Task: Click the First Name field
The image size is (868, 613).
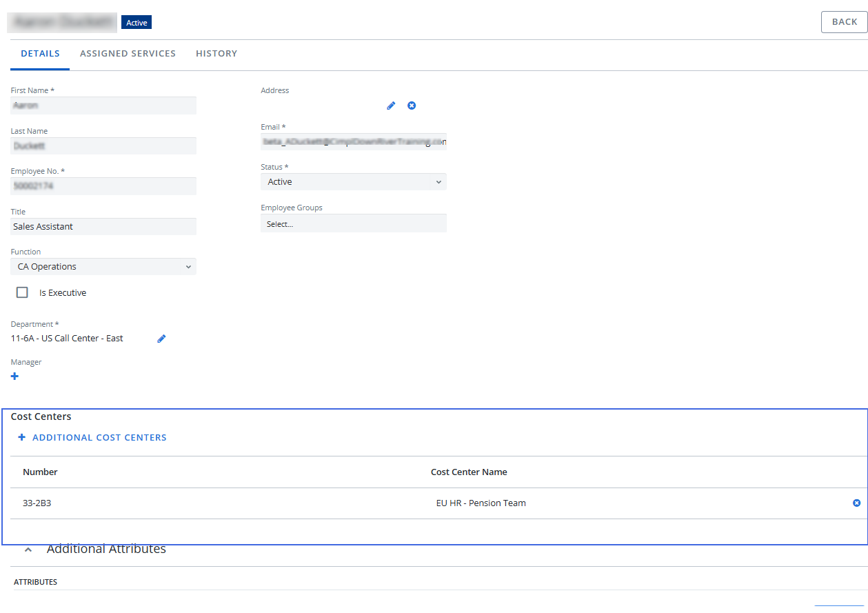Action: (103, 105)
